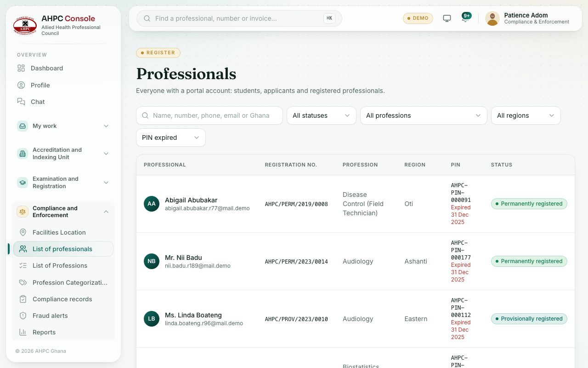
Task: Click the REGISTER tag above the heading
Action: 158,53
